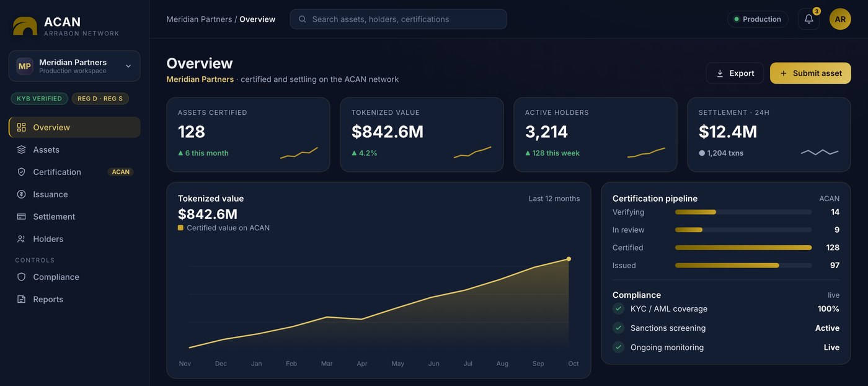Click the Certified pipeline progress bar
Image resolution: width=868 pixels, height=386 pixels.
743,248
